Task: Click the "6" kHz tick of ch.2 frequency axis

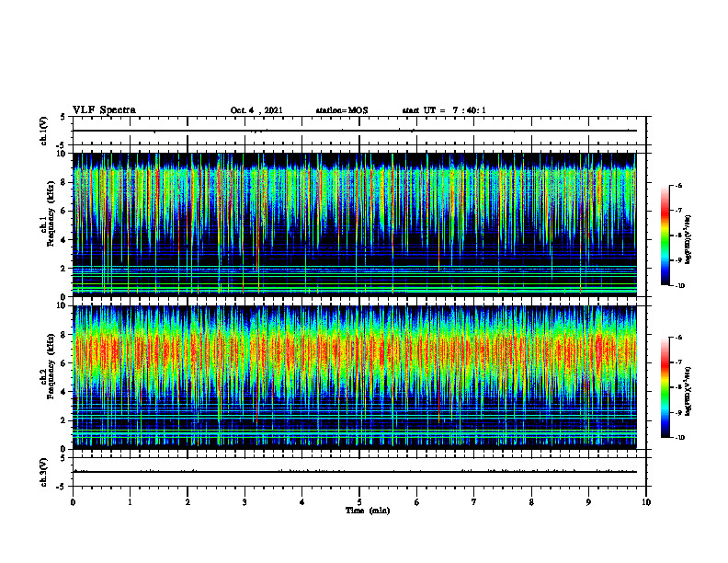Action: tap(64, 363)
